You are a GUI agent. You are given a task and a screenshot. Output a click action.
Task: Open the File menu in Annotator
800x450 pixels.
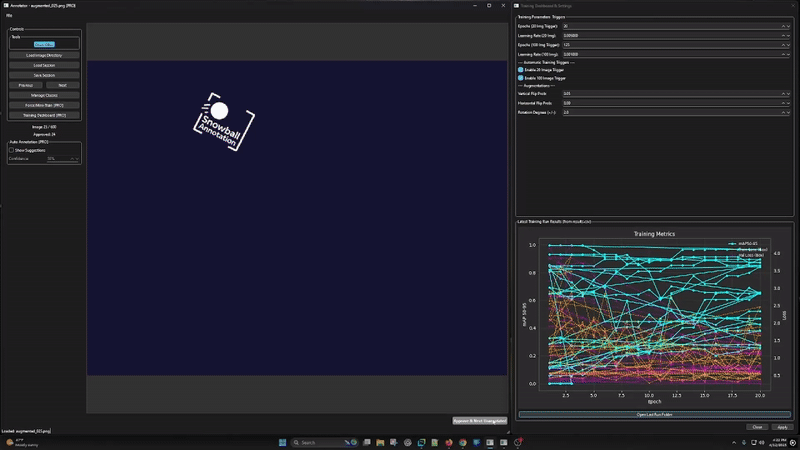9,15
